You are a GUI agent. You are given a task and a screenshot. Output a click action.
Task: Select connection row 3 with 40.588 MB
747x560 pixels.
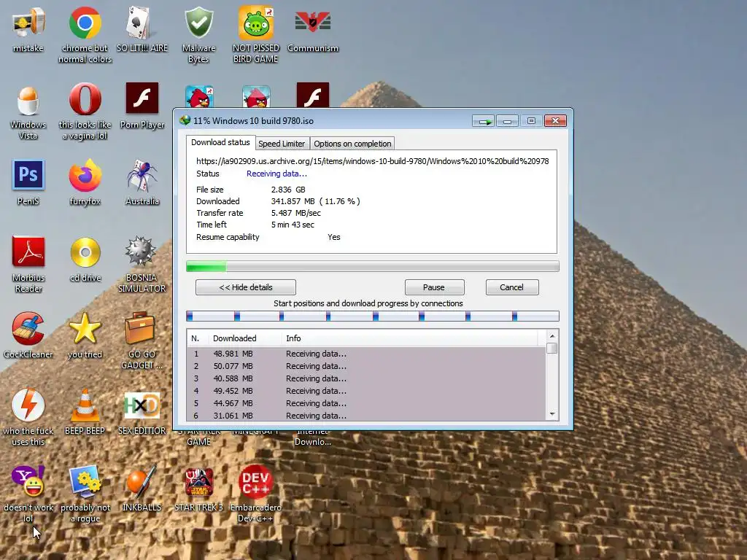(x=367, y=378)
